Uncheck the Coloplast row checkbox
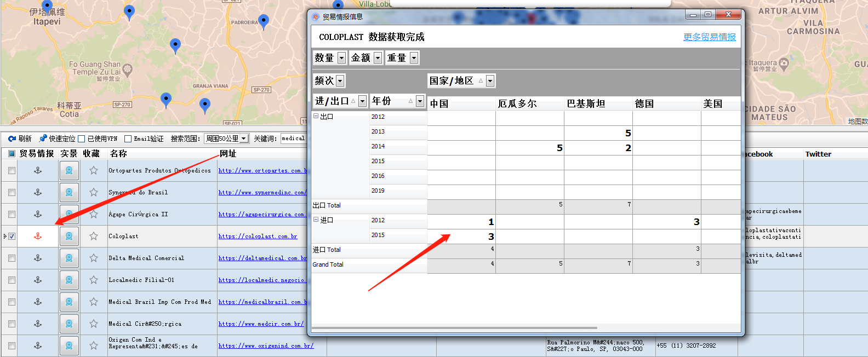Image resolution: width=868 pixels, height=357 pixels. [x=12, y=236]
